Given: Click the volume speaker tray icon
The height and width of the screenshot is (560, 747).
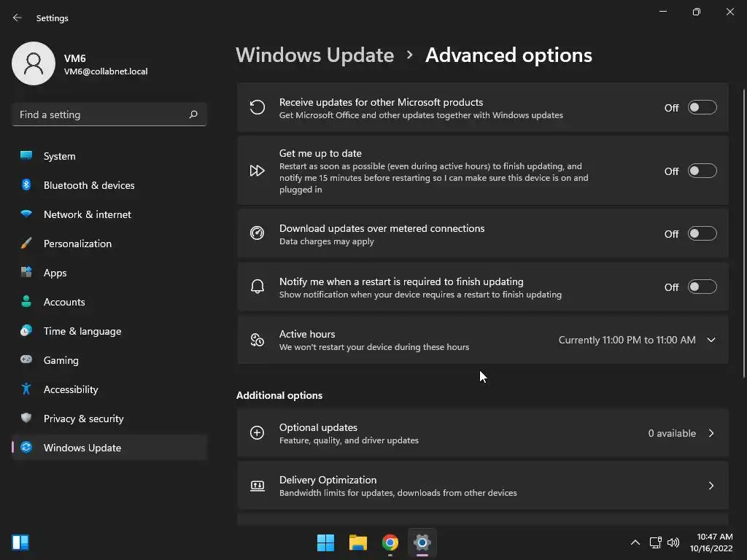Looking at the screenshot, I should coord(673,542).
